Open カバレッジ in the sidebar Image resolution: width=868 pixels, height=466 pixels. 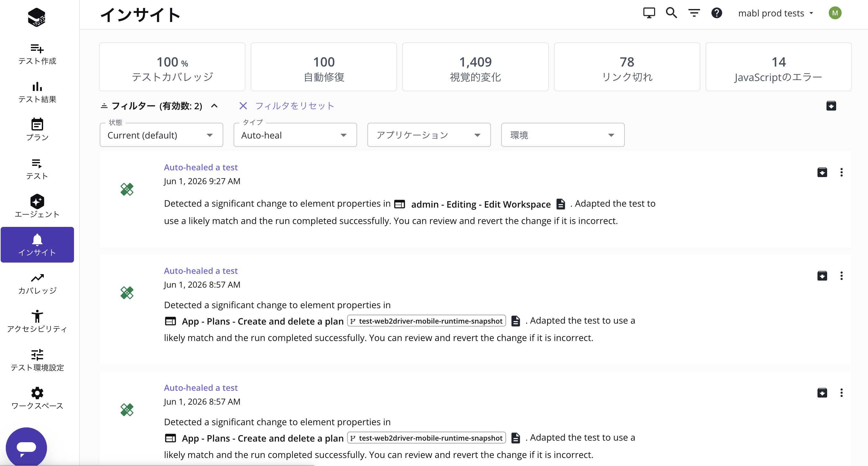(x=37, y=283)
